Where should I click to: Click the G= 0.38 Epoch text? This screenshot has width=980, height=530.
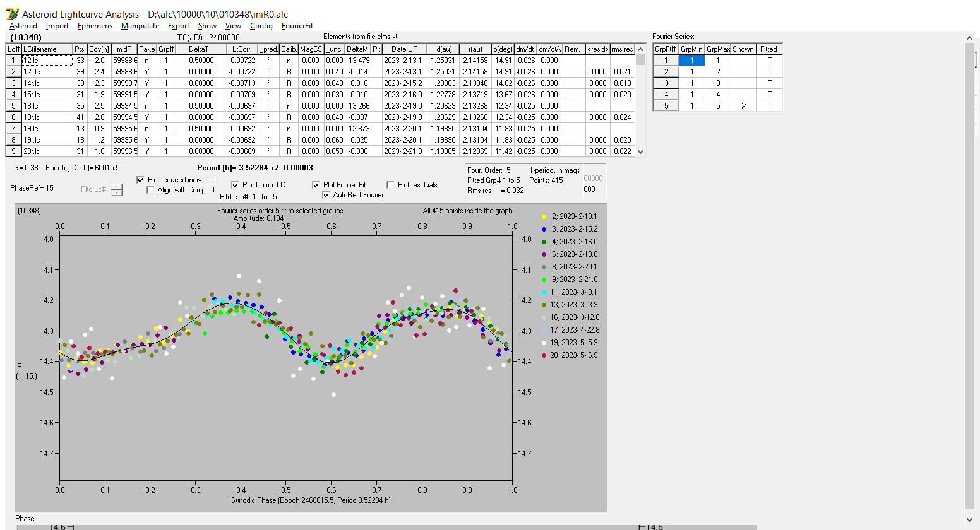(66, 168)
